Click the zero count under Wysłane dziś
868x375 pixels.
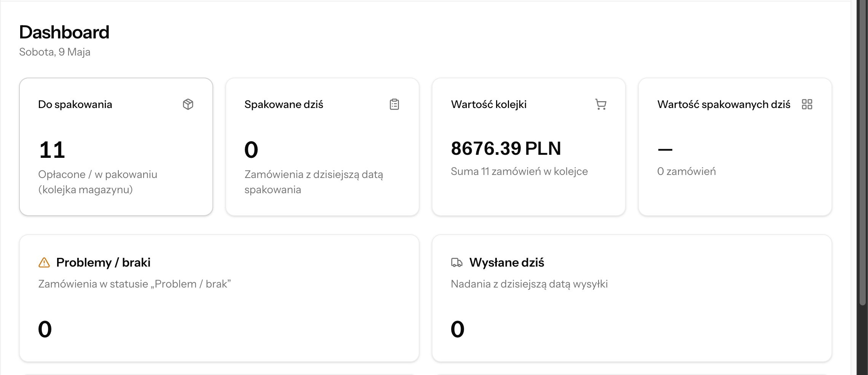[x=458, y=329]
